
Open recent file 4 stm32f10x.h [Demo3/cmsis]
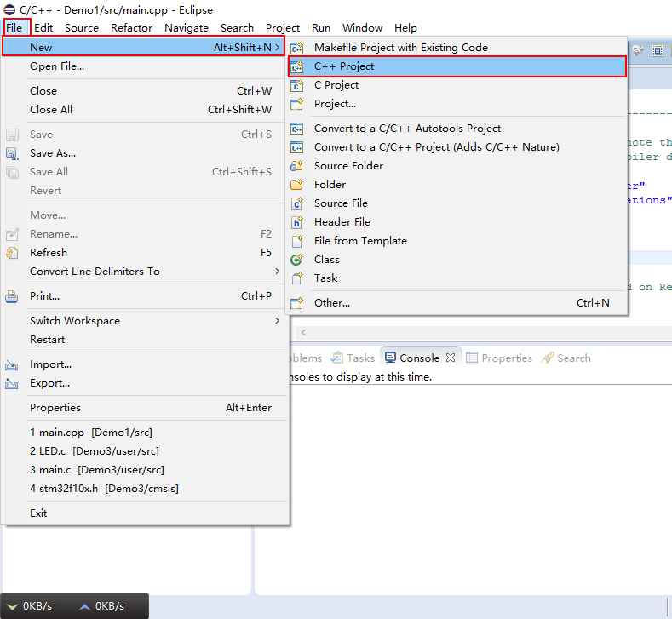point(144,489)
